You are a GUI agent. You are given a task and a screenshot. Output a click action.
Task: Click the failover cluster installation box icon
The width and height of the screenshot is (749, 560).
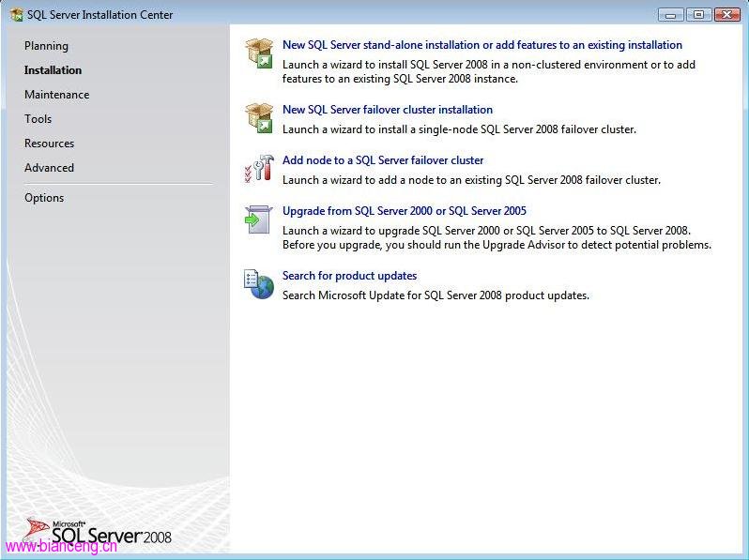click(x=259, y=118)
